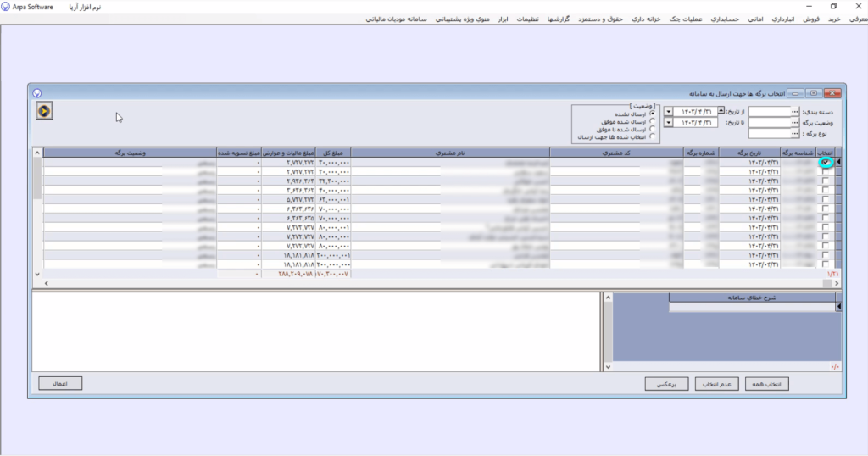The width and height of the screenshot is (868, 456).
Task: Click the red +/- icon under error panel
Action: pos(835,367)
